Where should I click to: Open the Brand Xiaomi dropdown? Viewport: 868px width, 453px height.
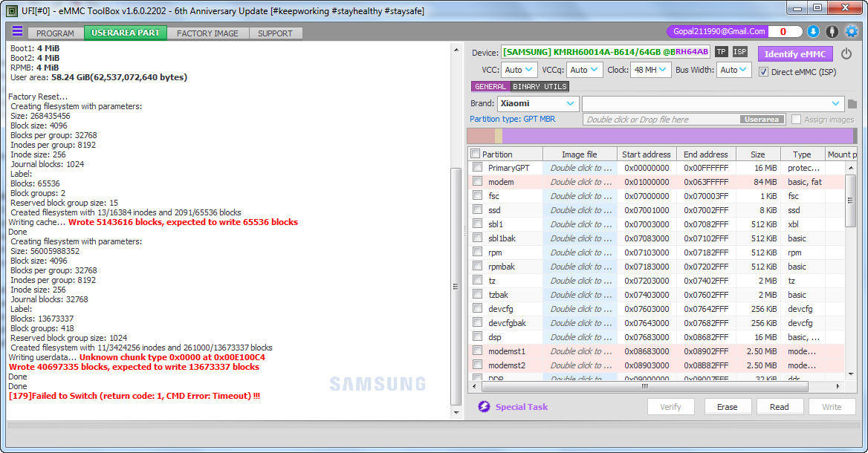pos(538,103)
